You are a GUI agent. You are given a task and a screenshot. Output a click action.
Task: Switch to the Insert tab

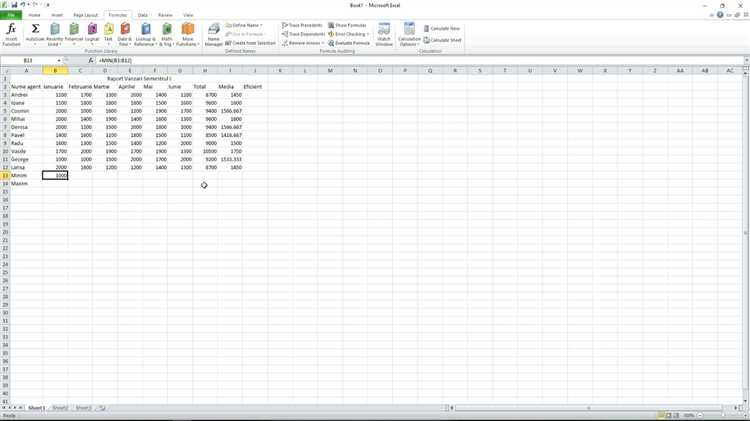pyautogui.click(x=57, y=15)
